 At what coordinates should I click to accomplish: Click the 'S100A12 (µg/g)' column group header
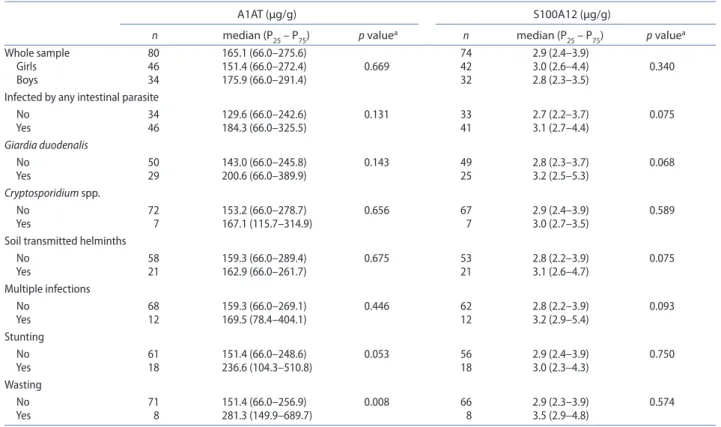click(x=572, y=15)
